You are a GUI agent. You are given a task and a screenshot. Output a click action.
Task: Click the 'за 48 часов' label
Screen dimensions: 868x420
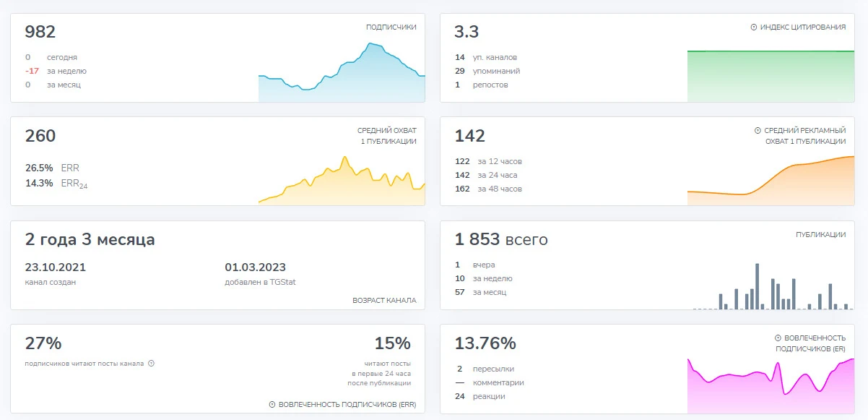pyautogui.click(x=499, y=189)
